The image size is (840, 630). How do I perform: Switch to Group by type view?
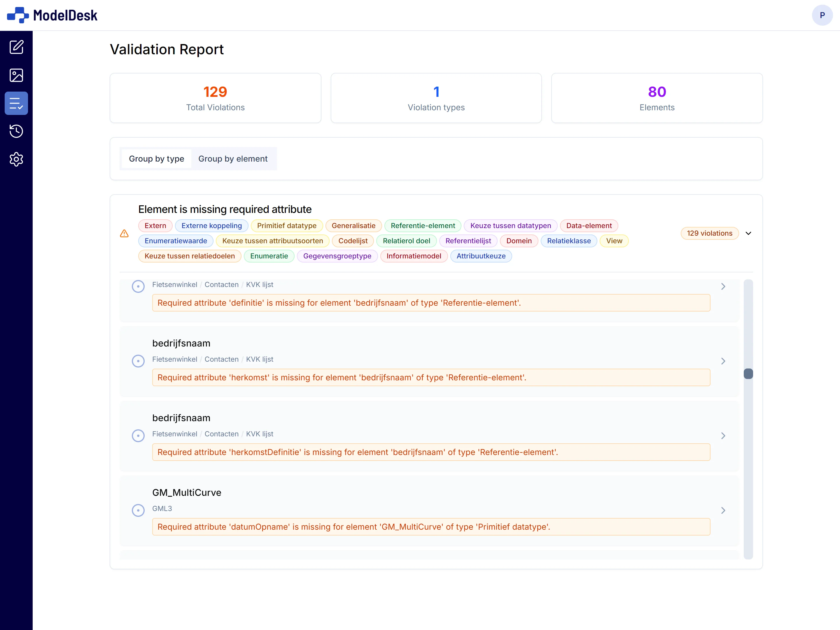click(156, 159)
